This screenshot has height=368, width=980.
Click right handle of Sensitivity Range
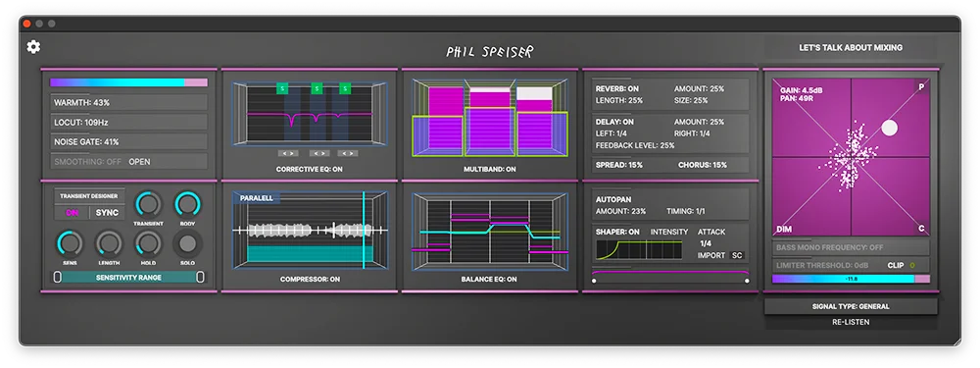pyautogui.click(x=200, y=278)
